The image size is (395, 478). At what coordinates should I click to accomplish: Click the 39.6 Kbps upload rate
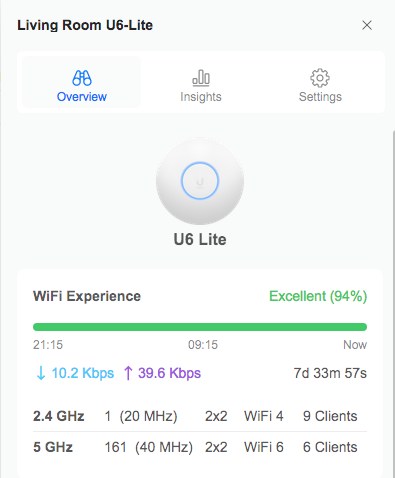point(169,373)
